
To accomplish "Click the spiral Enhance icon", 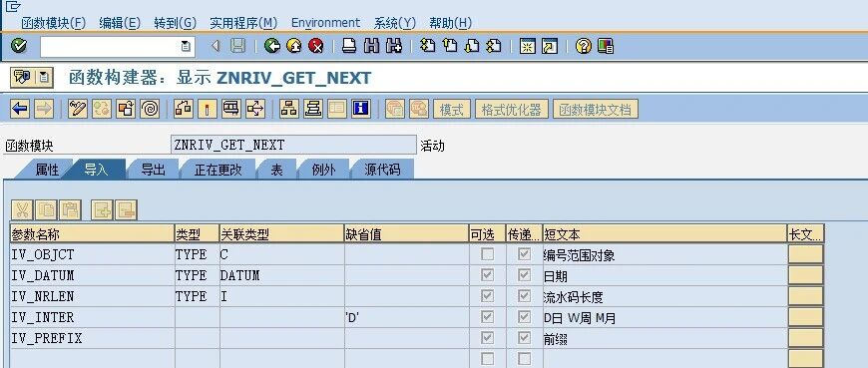I will 150,109.
